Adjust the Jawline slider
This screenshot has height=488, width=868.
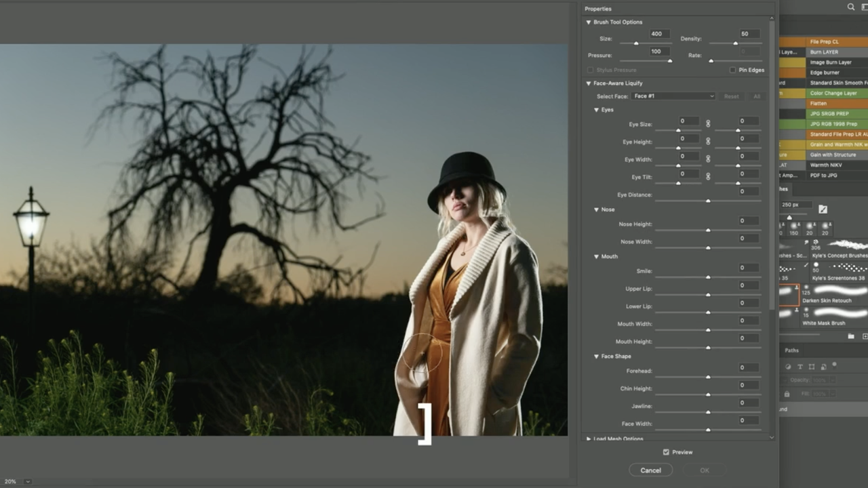pos(708,412)
